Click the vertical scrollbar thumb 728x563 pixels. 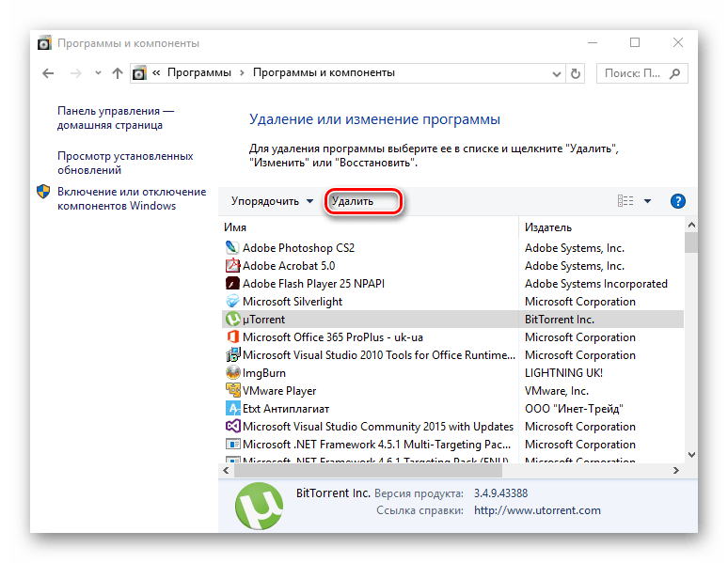[x=691, y=242]
